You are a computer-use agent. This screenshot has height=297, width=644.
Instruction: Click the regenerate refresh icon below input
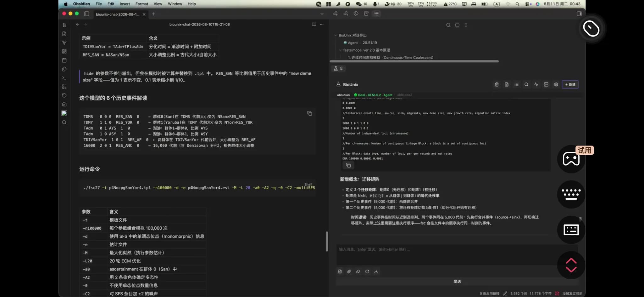click(x=367, y=271)
